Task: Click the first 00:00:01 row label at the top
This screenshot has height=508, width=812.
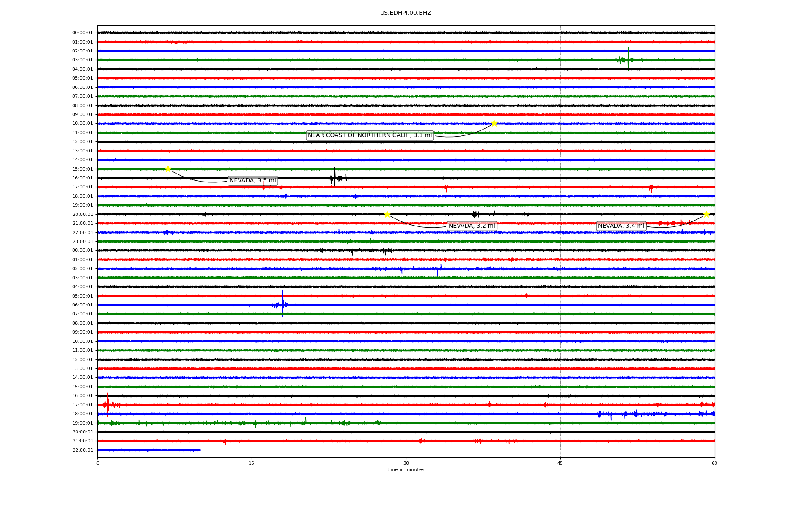Action: coord(82,33)
